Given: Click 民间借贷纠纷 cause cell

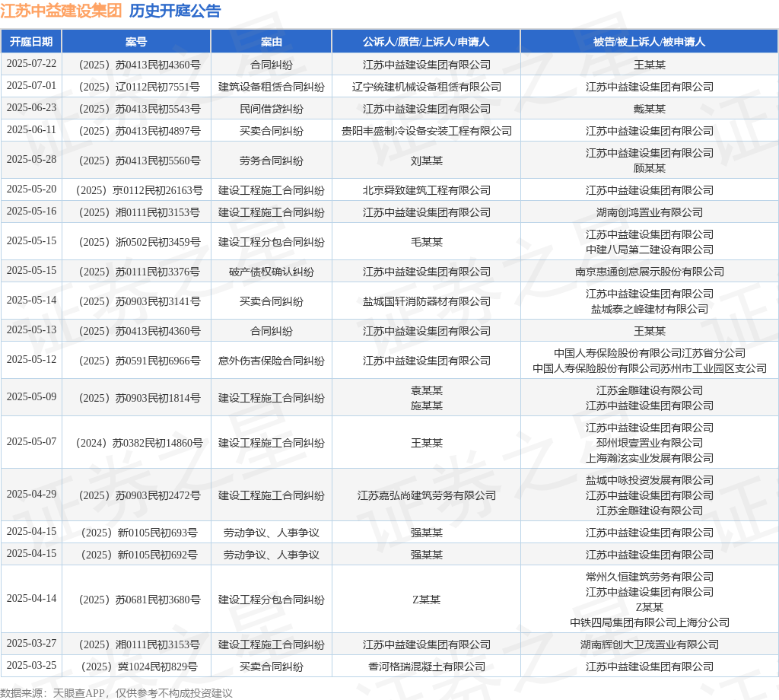Looking at the screenshot, I should (272, 109).
